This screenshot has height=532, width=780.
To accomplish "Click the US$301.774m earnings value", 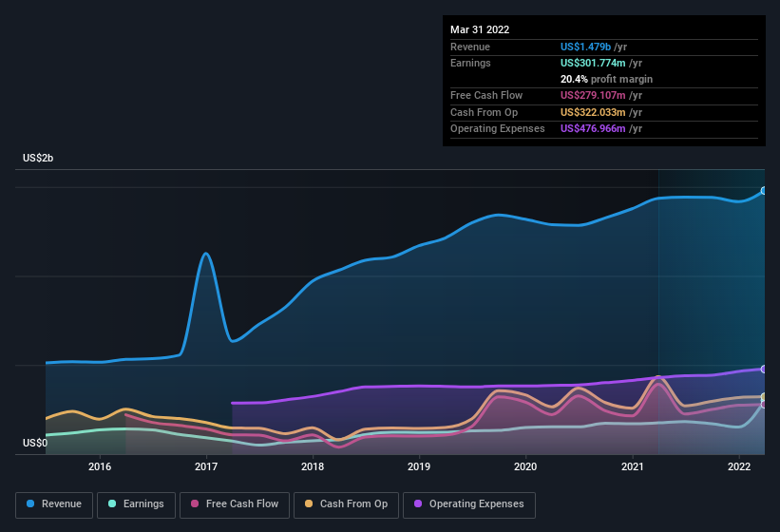I will [593, 63].
